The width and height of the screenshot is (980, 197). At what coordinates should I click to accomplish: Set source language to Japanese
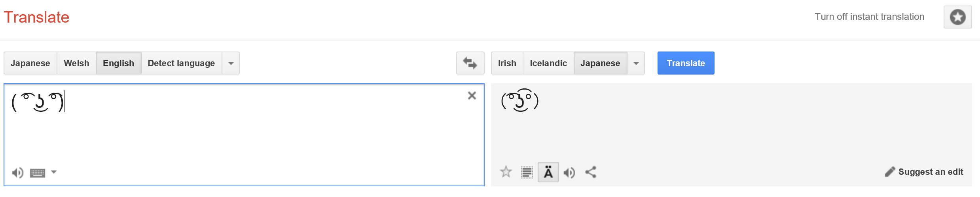coord(30,63)
